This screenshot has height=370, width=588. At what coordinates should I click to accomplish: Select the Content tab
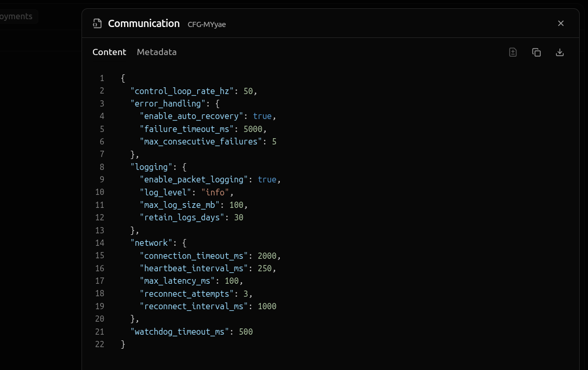109,52
